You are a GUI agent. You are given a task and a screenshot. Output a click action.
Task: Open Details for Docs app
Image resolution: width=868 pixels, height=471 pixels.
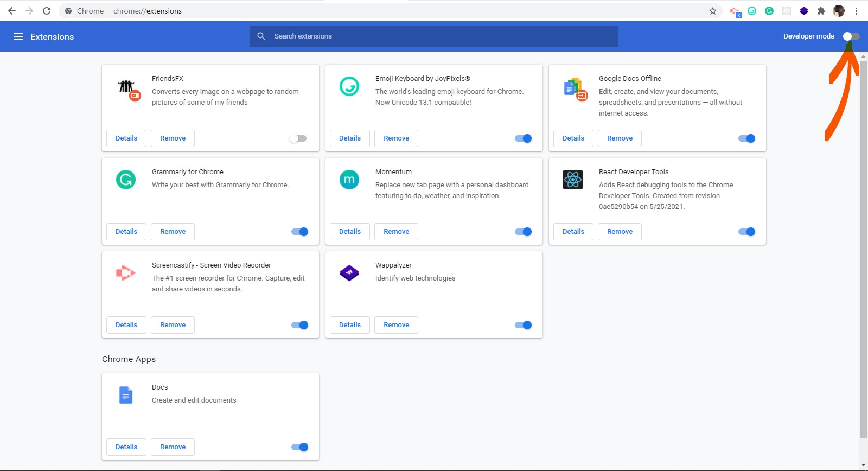(126, 447)
